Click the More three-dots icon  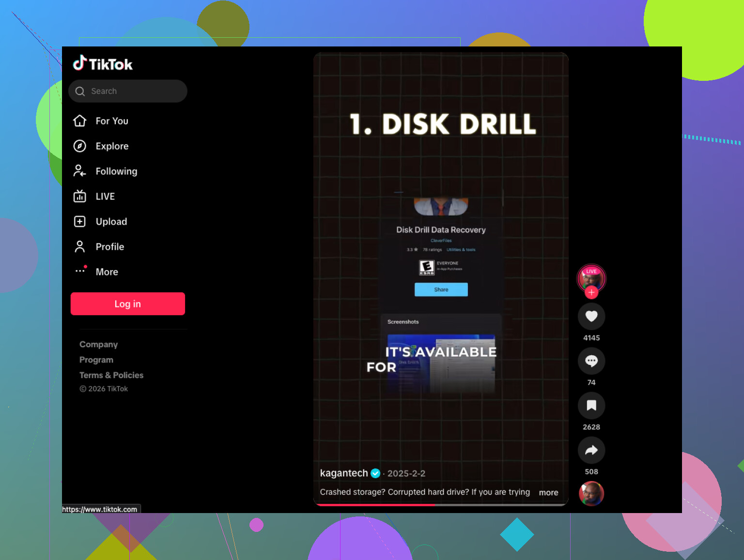point(80,271)
